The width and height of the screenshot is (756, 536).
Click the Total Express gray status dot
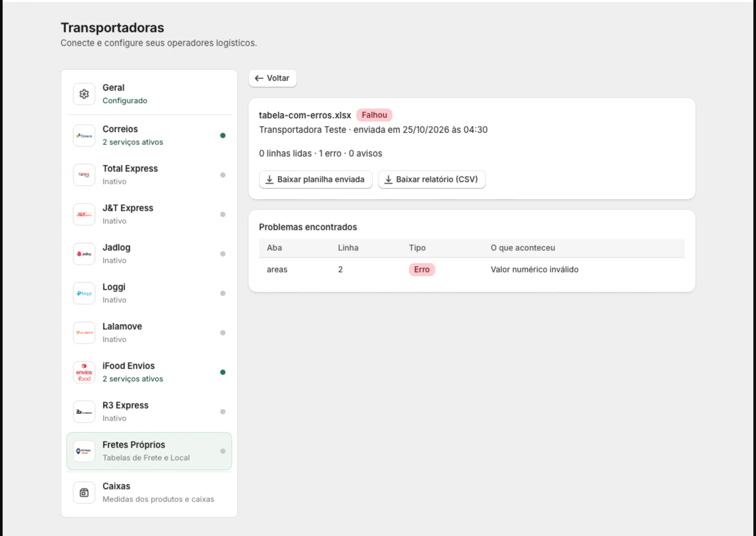point(223,175)
